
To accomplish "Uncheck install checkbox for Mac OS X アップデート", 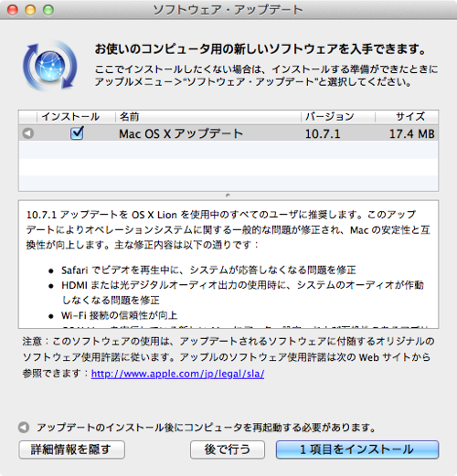I will 77,133.
